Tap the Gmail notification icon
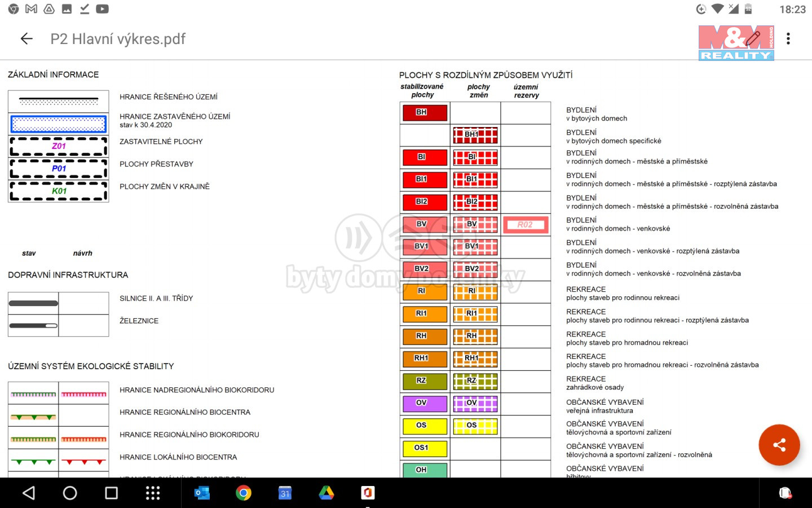 pos(32,9)
